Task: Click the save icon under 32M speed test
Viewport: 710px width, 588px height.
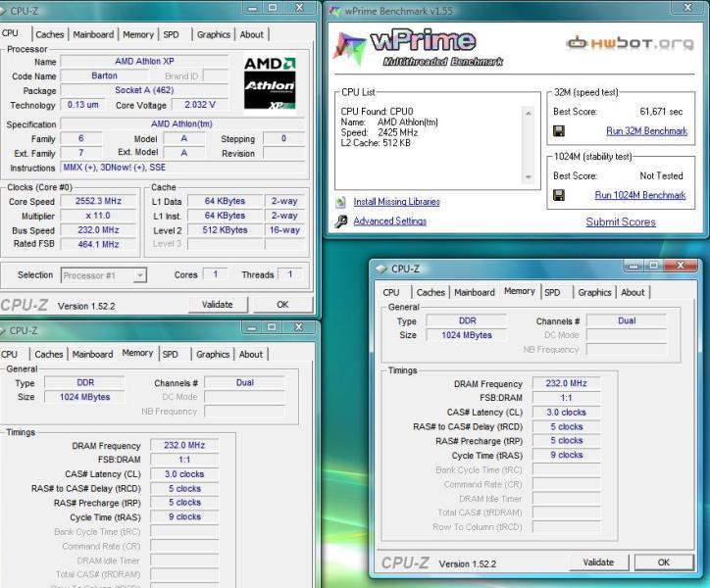Action: coord(559,131)
